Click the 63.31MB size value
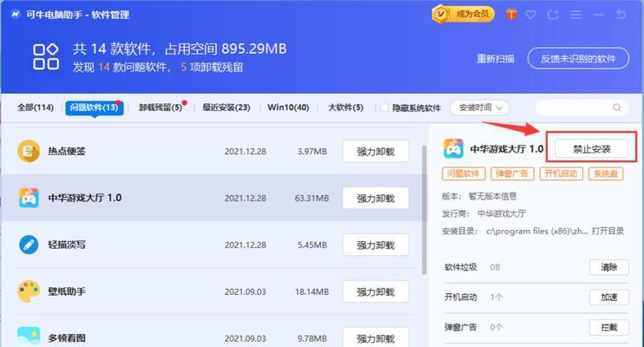Screen dimensions: 644x347 click(312, 199)
